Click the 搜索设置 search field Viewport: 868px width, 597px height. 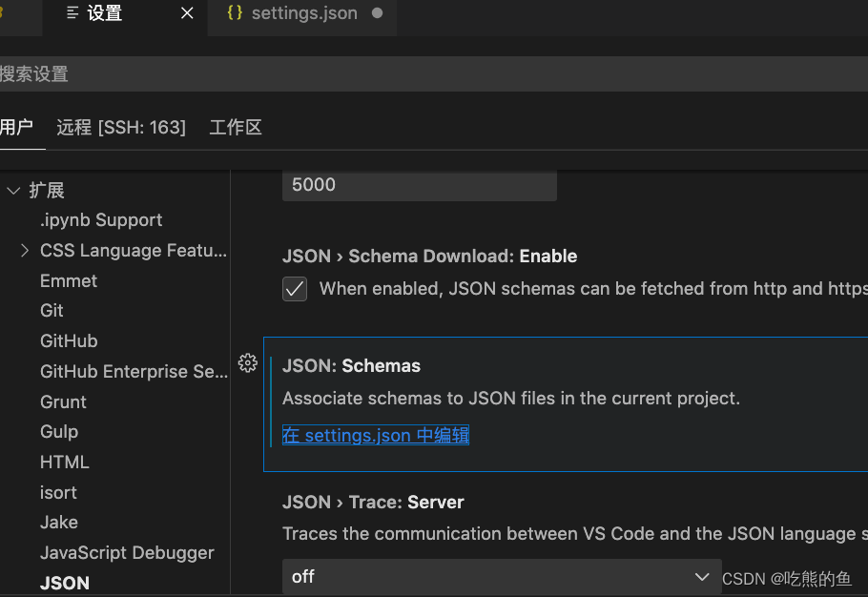[x=434, y=74]
